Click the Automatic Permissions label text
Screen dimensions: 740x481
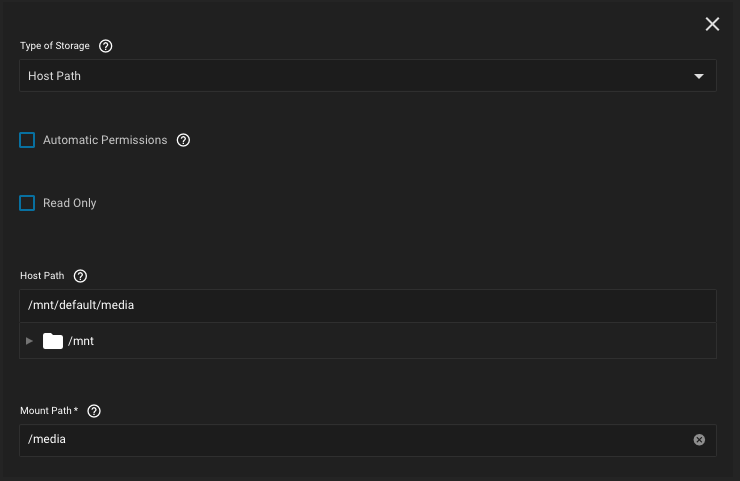pos(105,140)
